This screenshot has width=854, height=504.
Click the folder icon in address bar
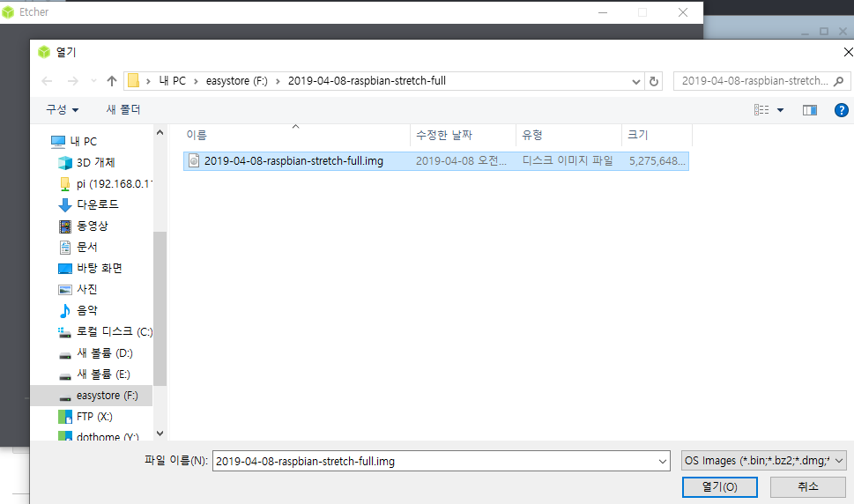(133, 81)
